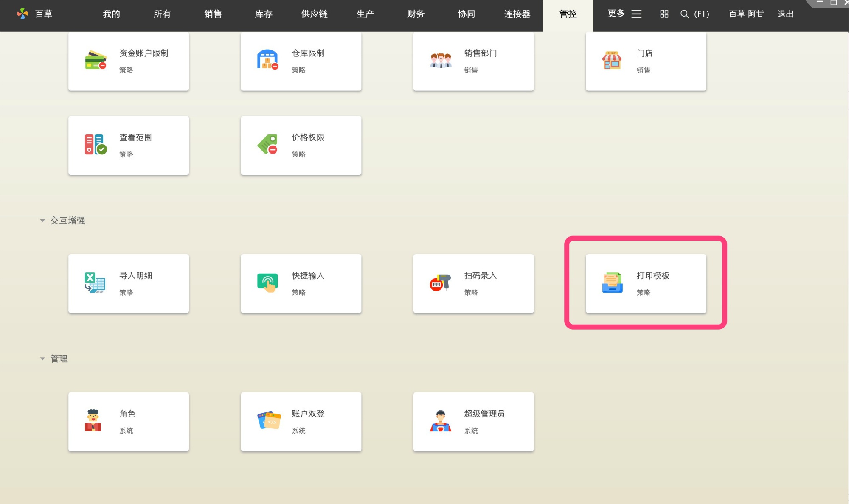Click 策略 label under 快捷输入
Viewport: 849px width, 504px height.
298,292
